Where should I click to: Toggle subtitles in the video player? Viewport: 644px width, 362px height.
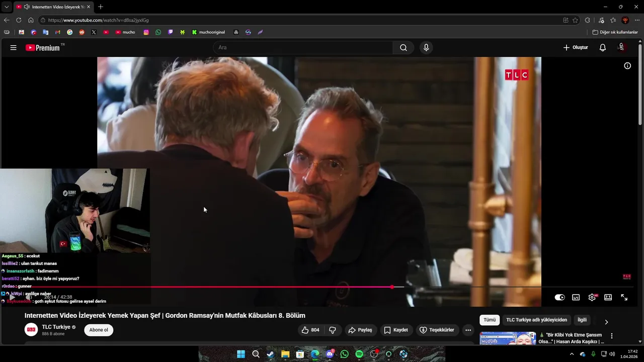click(x=576, y=297)
